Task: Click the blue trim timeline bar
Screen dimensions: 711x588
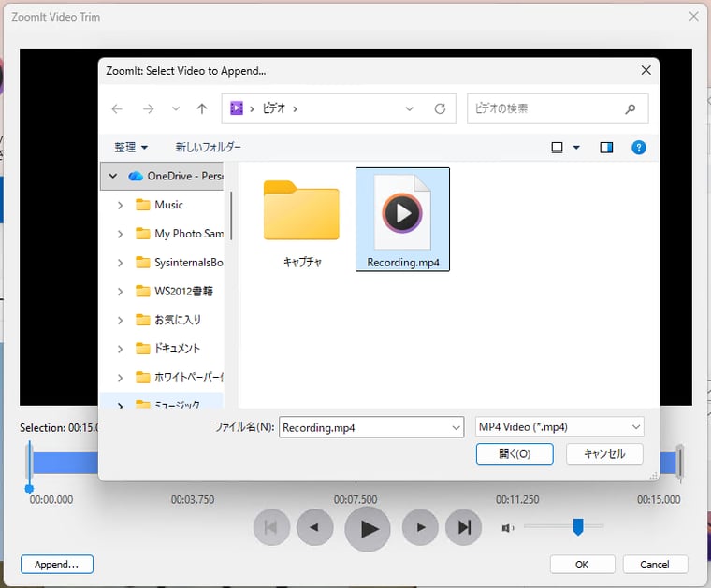Action: (x=65, y=463)
